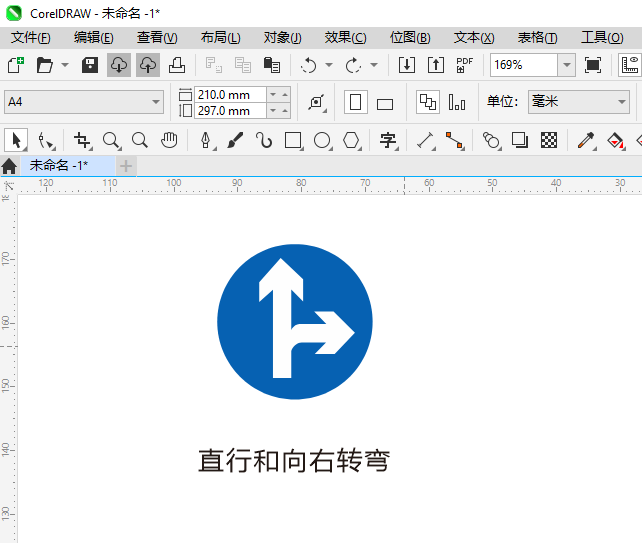Open the 布局(L) menu
This screenshot has height=543, width=642.
[x=221, y=38]
